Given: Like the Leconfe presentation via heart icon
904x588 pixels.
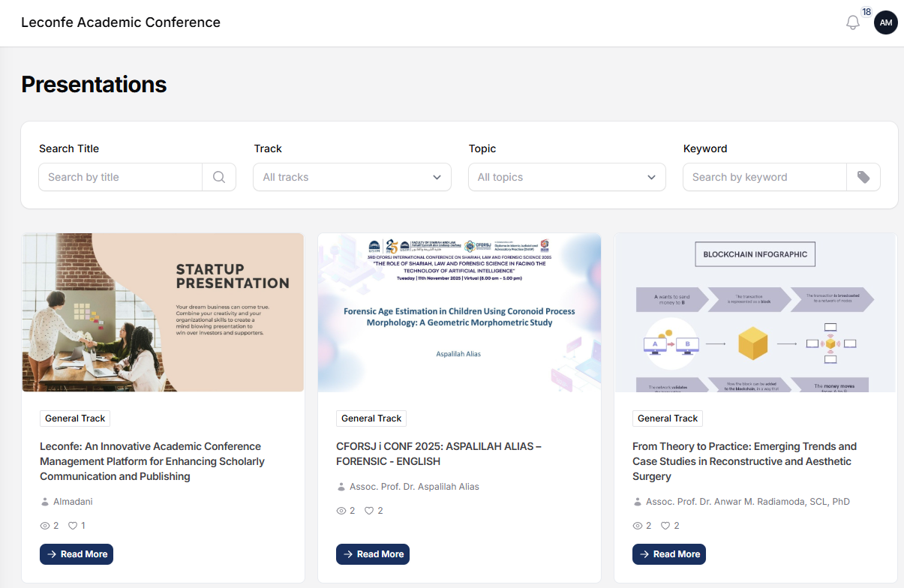Looking at the screenshot, I should 73,526.
